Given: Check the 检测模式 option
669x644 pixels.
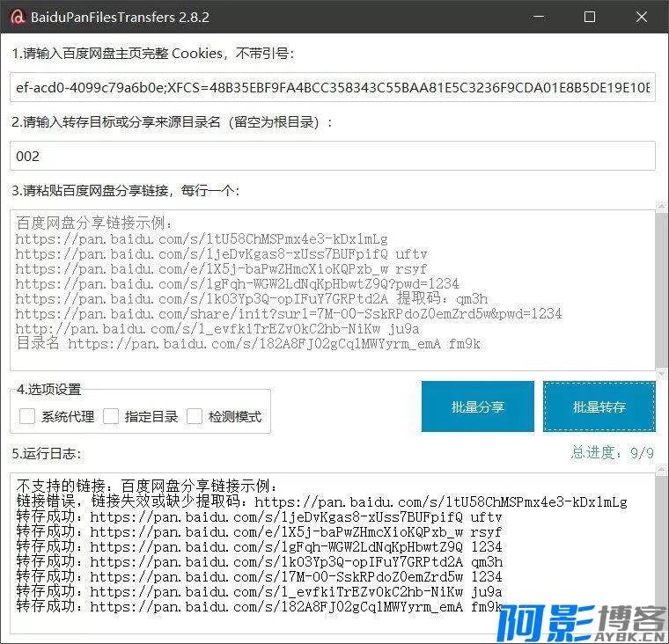Looking at the screenshot, I should (x=194, y=416).
